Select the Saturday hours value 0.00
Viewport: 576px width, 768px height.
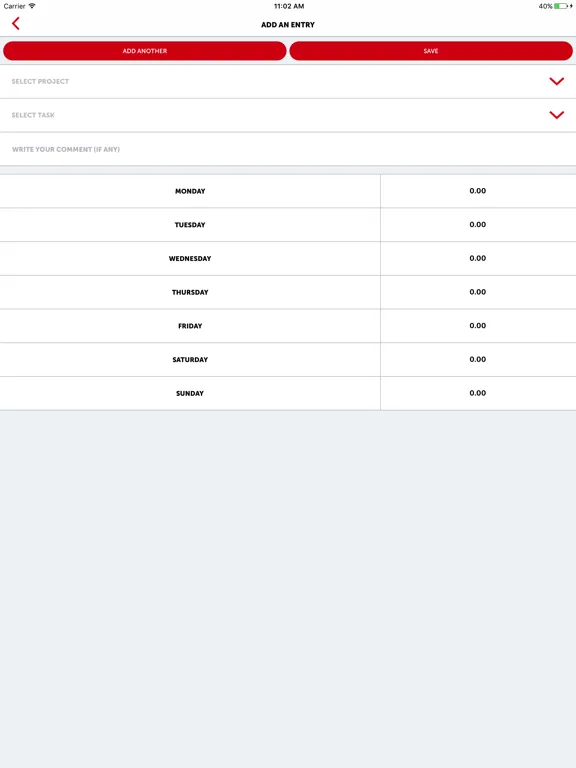[478, 360]
